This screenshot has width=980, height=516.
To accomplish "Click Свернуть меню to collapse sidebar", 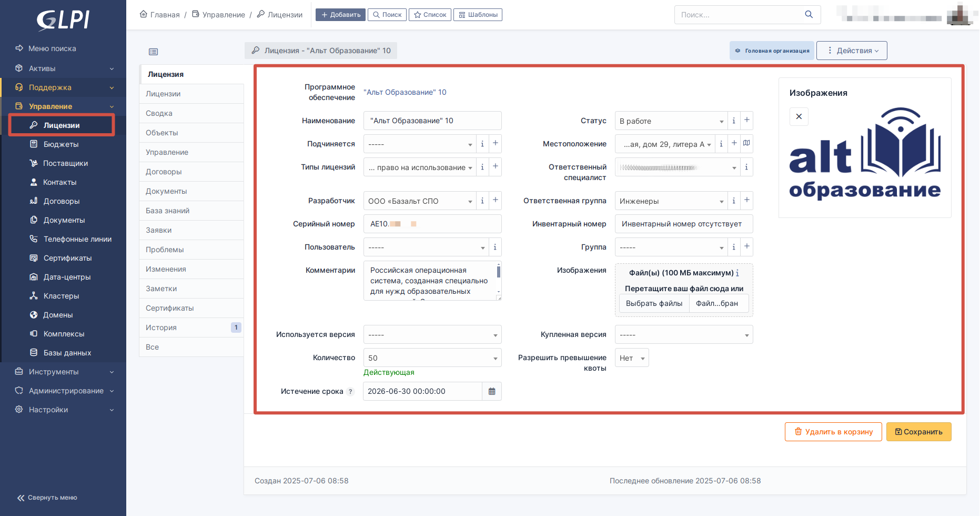I will coord(47,498).
